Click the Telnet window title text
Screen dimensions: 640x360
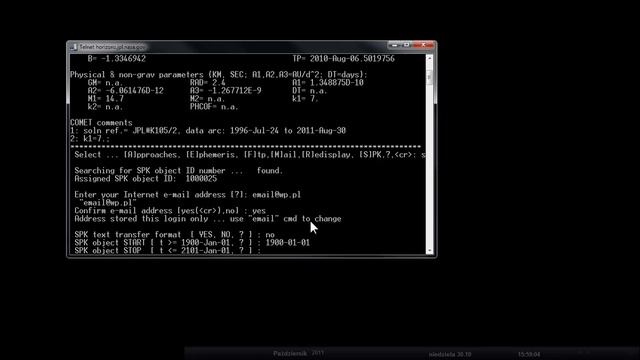pos(112,47)
